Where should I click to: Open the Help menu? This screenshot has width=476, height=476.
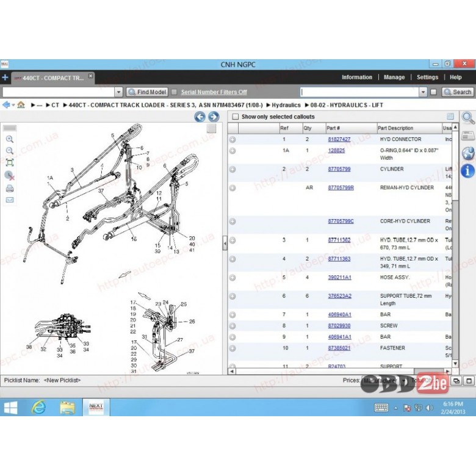[456, 77]
